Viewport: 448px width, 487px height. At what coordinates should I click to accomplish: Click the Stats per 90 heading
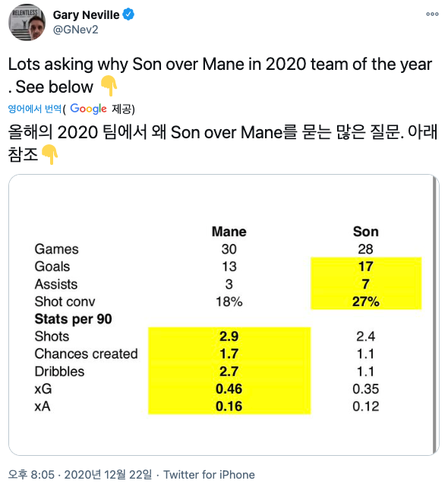(73, 319)
